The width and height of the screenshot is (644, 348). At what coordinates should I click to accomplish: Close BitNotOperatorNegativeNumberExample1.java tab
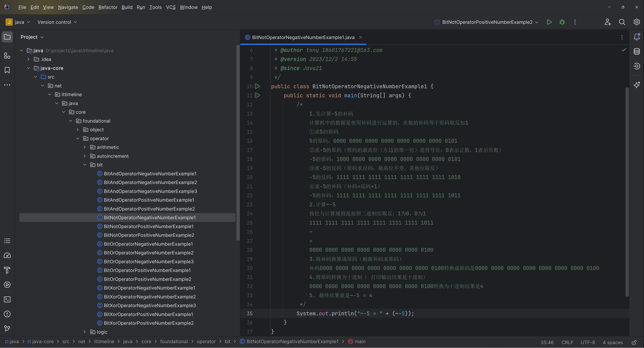(361, 37)
